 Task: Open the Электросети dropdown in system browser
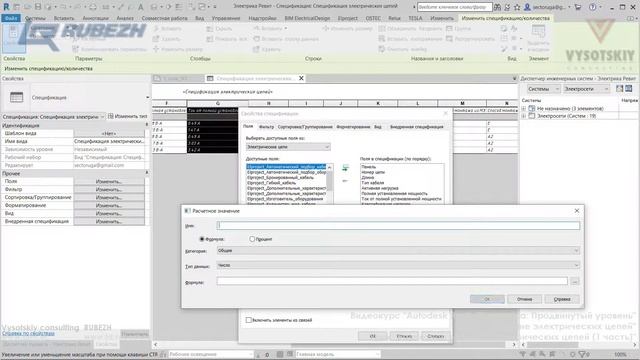pyautogui.click(x=586, y=89)
